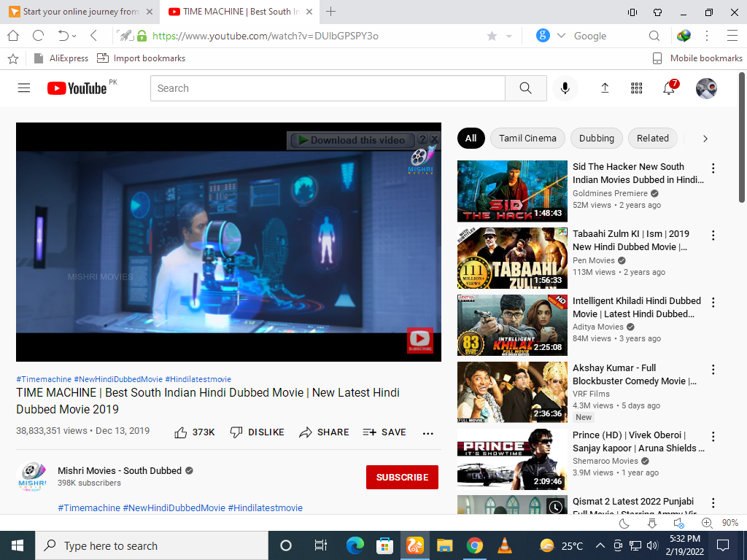Share the video via SHARE button

coord(324,432)
